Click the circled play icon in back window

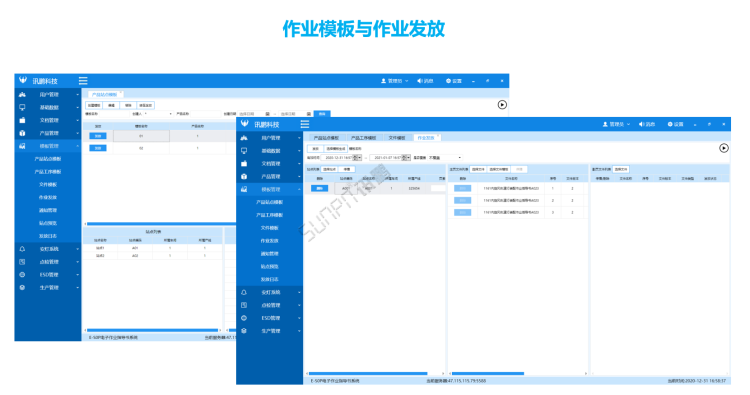tap(502, 105)
